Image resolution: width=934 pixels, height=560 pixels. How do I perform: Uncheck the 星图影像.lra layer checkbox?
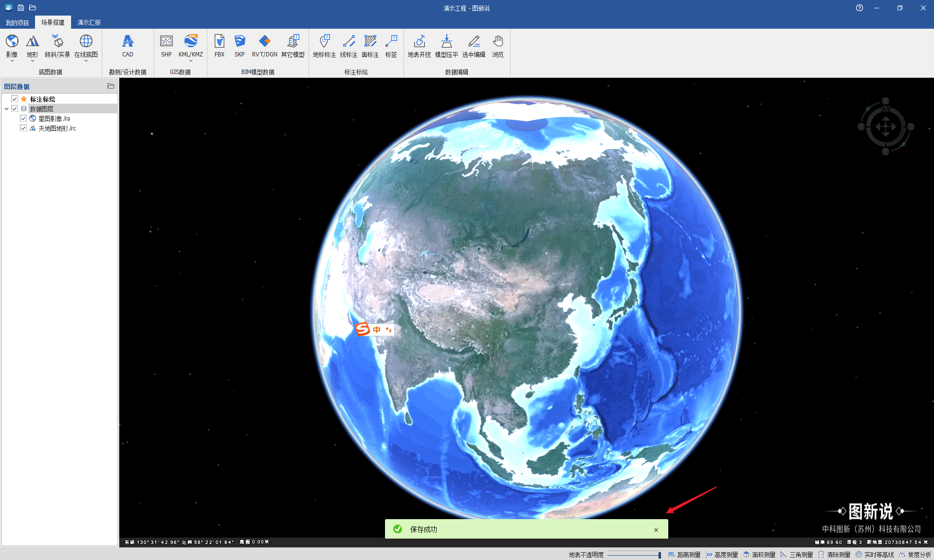23,118
